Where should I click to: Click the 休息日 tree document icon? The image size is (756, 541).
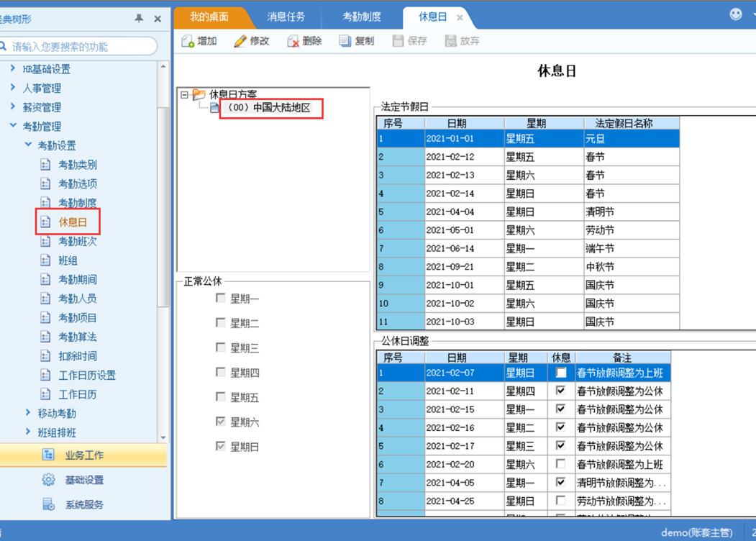[x=45, y=222]
